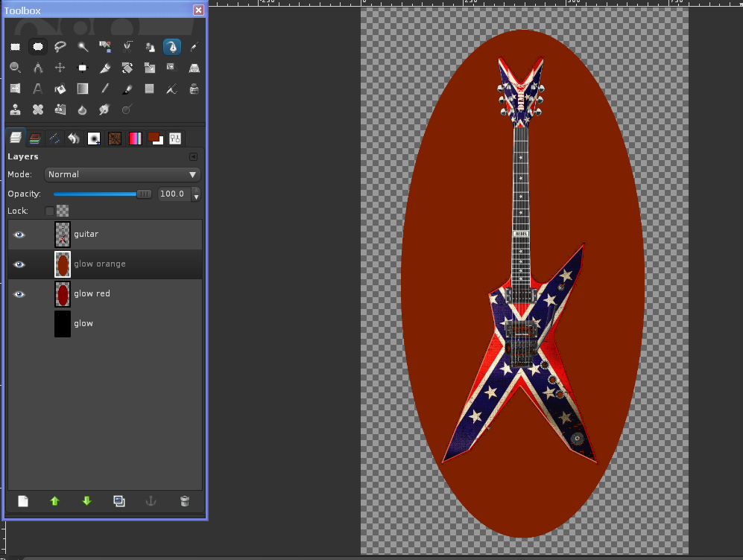Switch to the Channels tab

(x=34, y=139)
